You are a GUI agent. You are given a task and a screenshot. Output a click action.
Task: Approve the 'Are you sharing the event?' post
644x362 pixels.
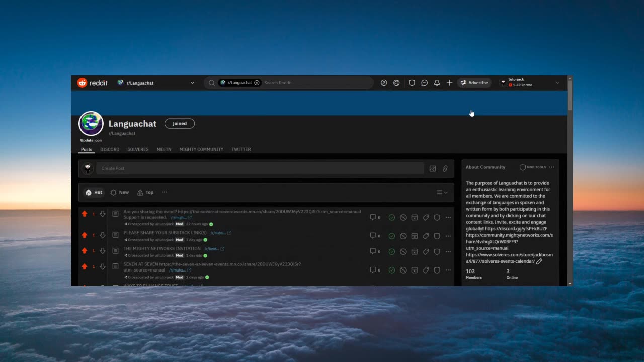click(392, 217)
